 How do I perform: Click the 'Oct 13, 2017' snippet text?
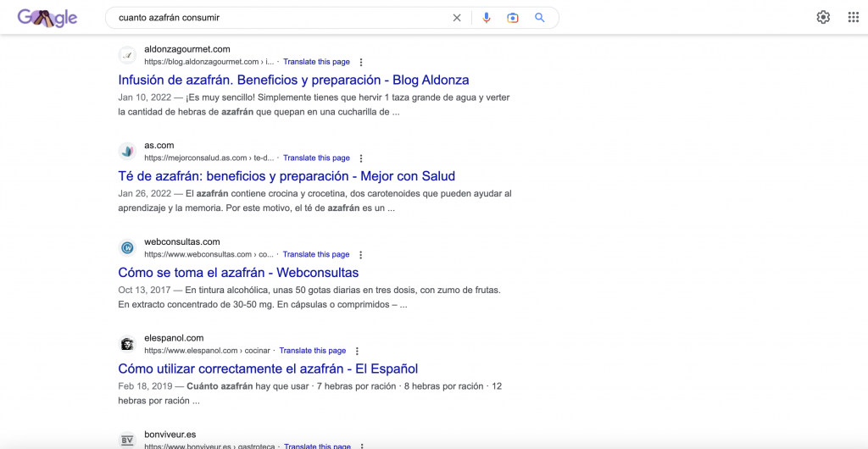[144, 290]
